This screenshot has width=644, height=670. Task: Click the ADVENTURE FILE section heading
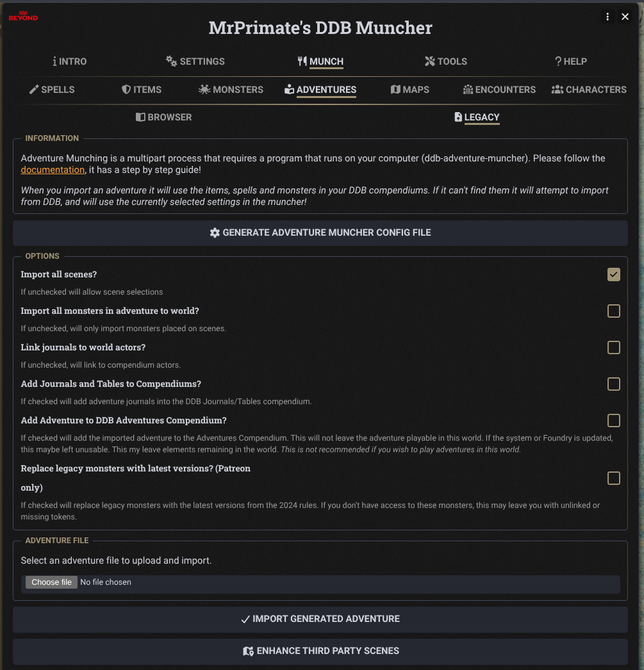[x=57, y=541]
